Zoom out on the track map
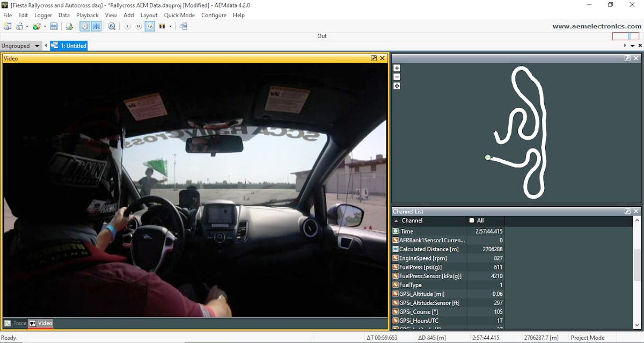This screenshot has height=343, width=644. 397,77
